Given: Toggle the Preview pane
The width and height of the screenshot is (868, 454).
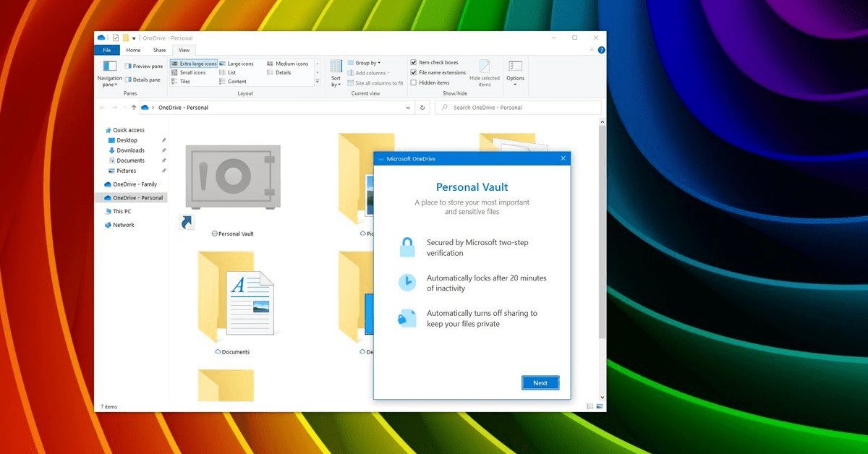Looking at the screenshot, I should pyautogui.click(x=143, y=66).
